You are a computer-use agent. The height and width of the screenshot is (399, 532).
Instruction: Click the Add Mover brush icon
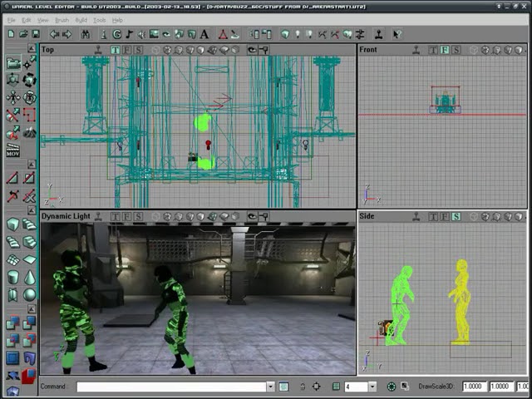click(x=13, y=375)
